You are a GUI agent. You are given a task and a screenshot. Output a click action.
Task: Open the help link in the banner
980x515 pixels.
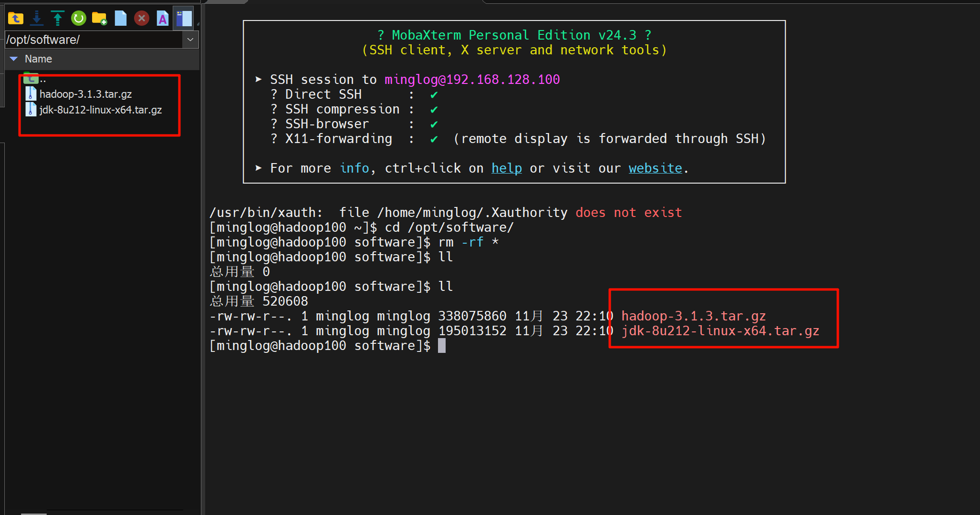point(507,168)
